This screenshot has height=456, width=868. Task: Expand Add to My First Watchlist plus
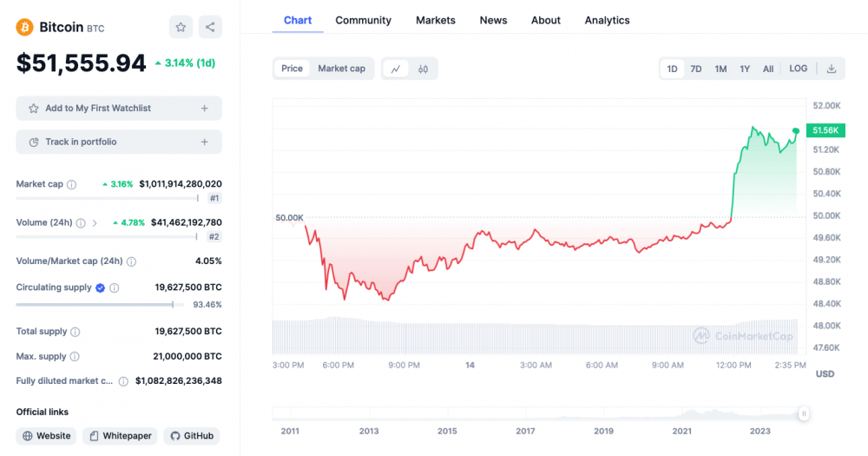click(x=205, y=109)
